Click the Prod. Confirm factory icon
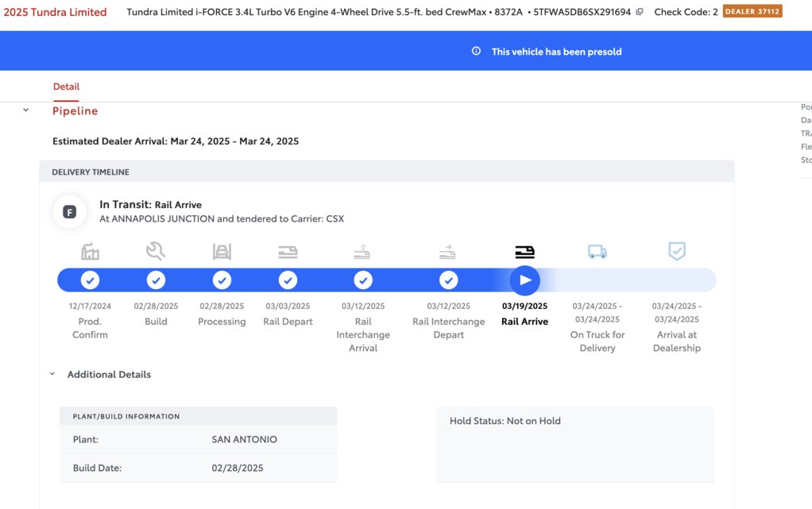 coord(90,252)
